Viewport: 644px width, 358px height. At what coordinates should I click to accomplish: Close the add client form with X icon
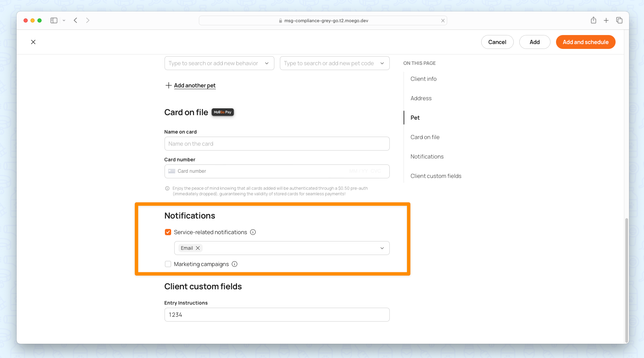[x=33, y=42]
